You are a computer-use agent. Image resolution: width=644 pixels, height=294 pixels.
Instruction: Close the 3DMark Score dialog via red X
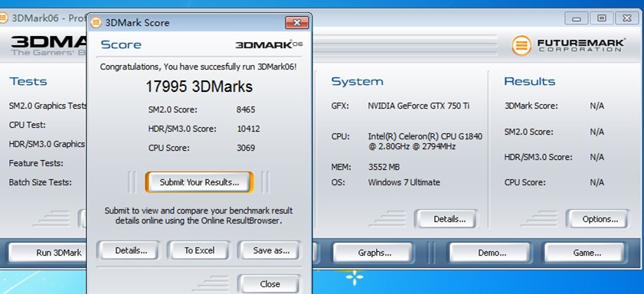coord(297,22)
